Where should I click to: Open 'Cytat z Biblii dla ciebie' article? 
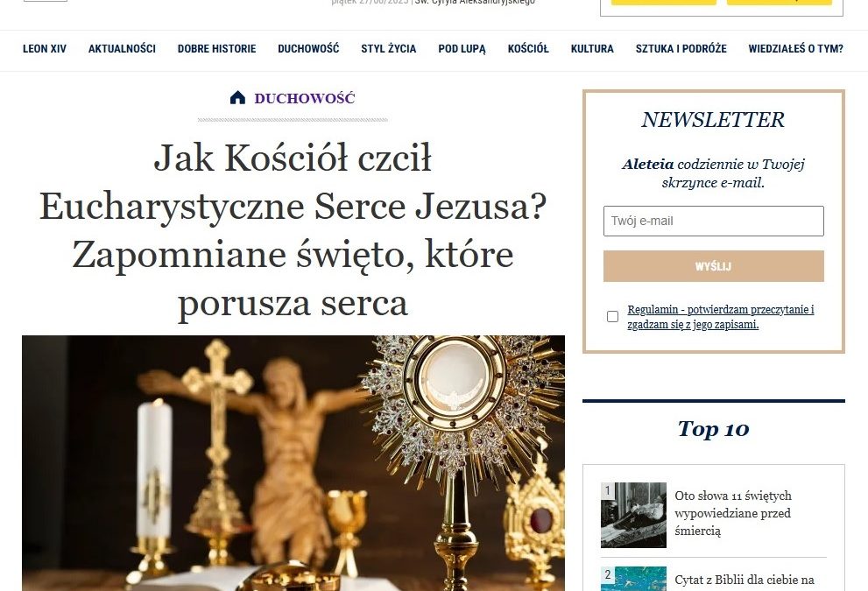(745, 580)
